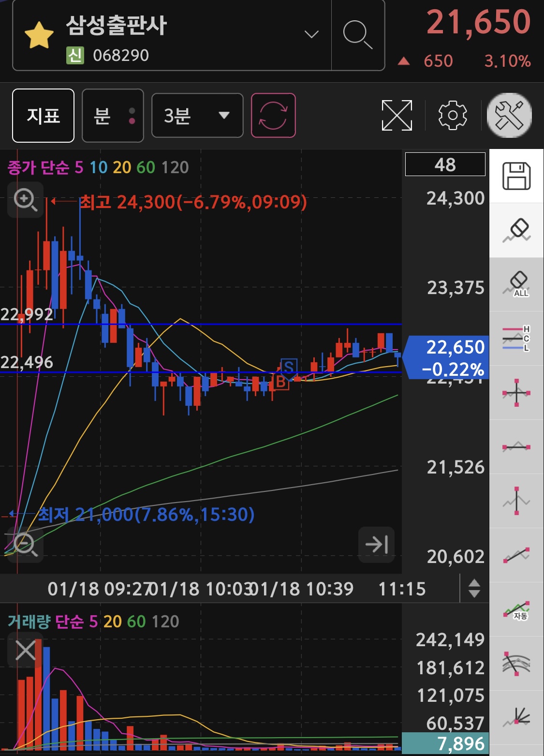Expand the stock selector chevron
The image size is (544, 756).
pyautogui.click(x=311, y=34)
